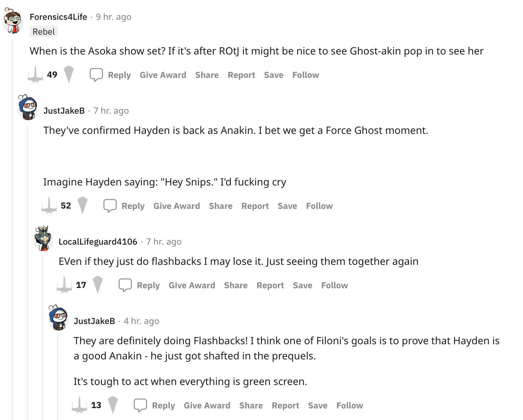Share the comment with 52 points

(221, 206)
